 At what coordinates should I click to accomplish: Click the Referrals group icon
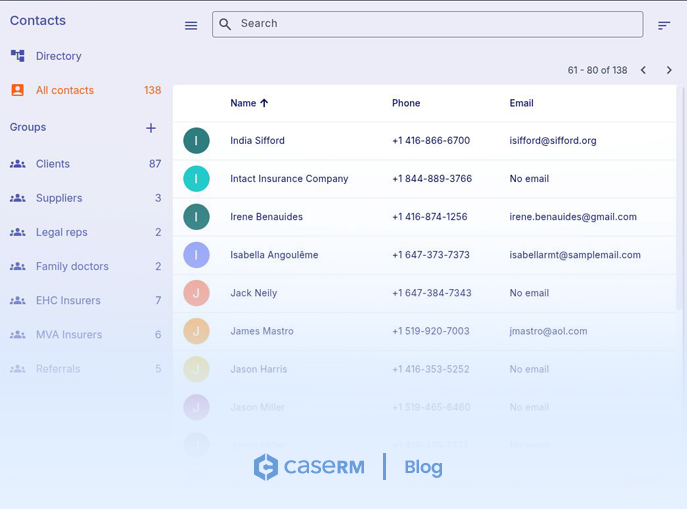18,369
